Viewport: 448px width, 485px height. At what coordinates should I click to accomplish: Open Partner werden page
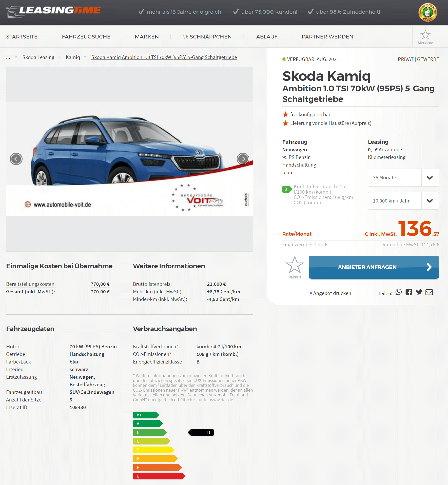coord(327,37)
